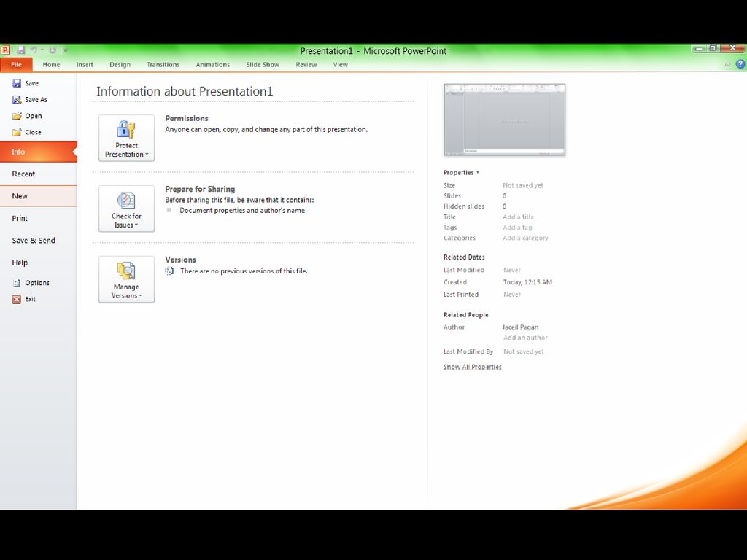Switch to the Transitions tab
Image resolution: width=747 pixels, height=560 pixels.
[163, 64]
